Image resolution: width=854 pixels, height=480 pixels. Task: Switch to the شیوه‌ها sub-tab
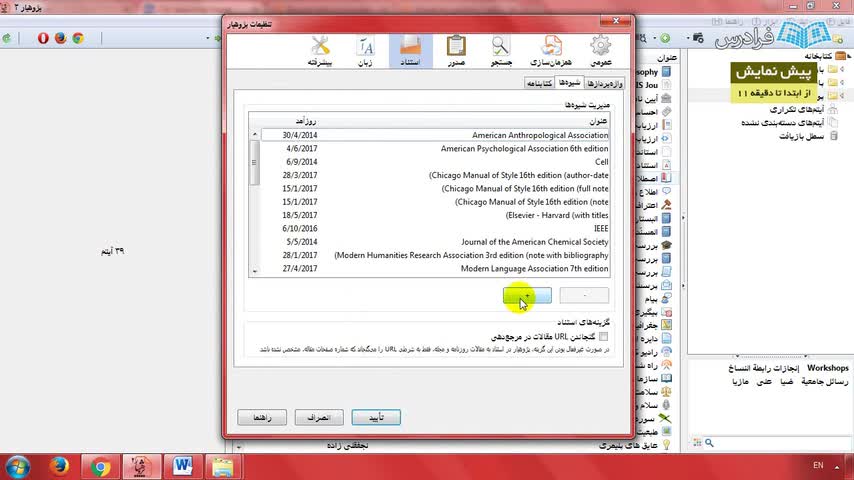569,82
